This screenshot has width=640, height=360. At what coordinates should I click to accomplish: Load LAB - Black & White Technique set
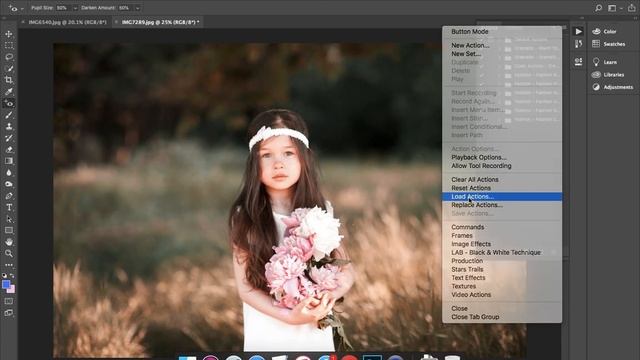(x=496, y=253)
